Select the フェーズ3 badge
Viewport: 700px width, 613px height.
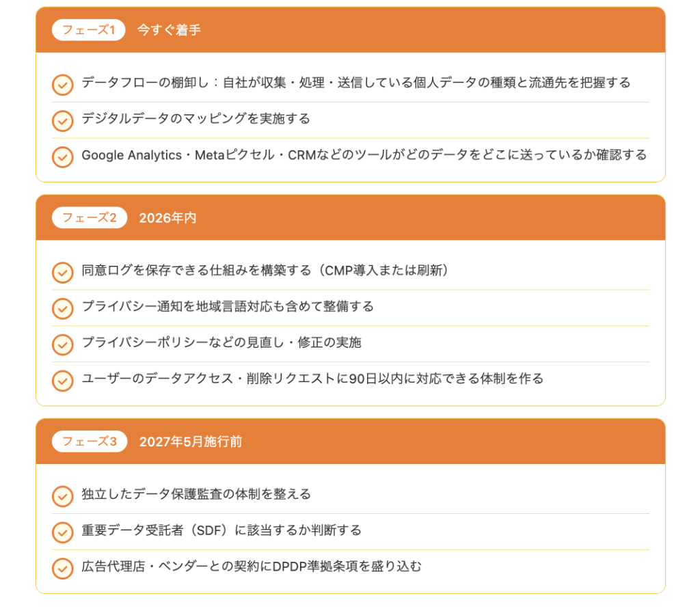point(89,442)
